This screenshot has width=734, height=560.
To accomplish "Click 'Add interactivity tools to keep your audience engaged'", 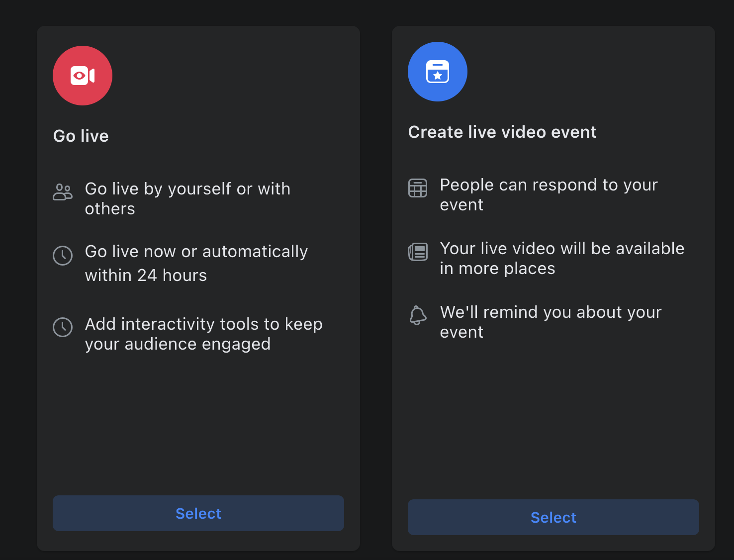I will pos(203,334).
